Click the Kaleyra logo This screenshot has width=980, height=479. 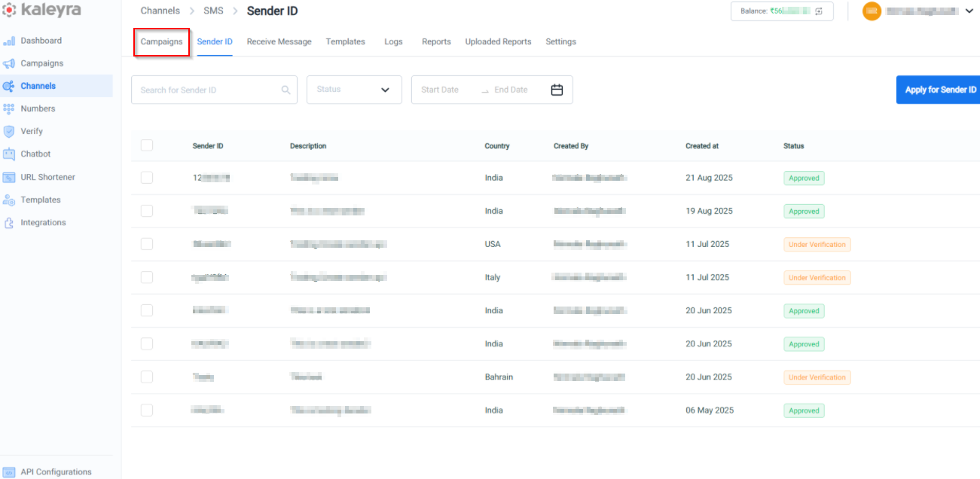(x=41, y=11)
